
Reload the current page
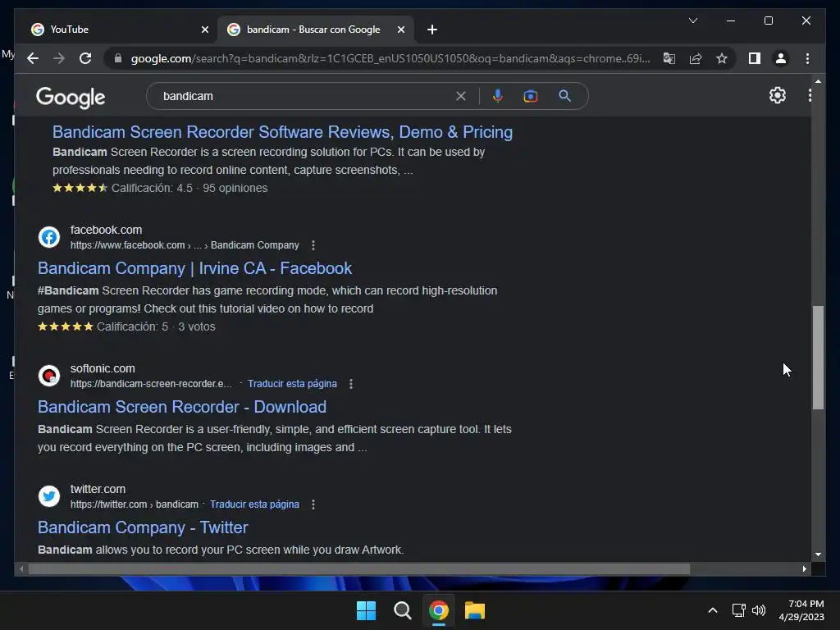[x=85, y=58]
